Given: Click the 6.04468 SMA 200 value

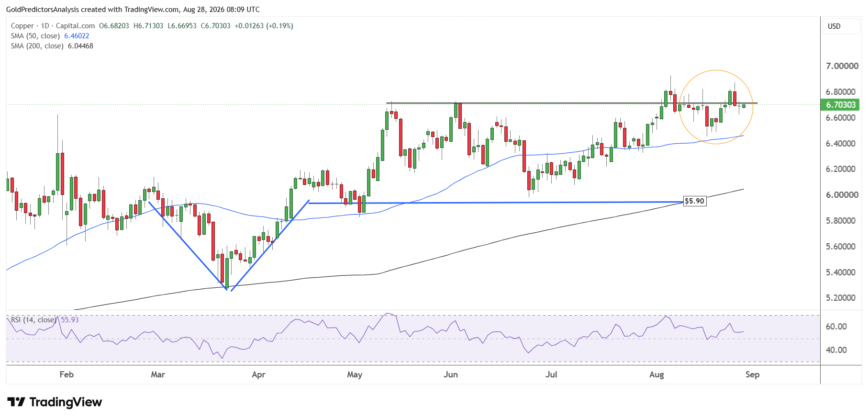Looking at the screenshot, I should pyautogui.click(x=80, y=46).
